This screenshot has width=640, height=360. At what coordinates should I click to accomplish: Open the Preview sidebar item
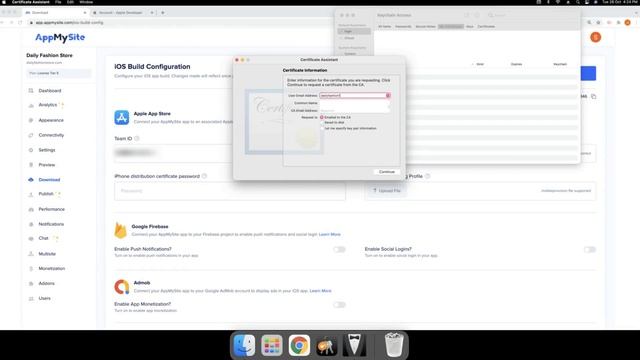tap(47, 165)
